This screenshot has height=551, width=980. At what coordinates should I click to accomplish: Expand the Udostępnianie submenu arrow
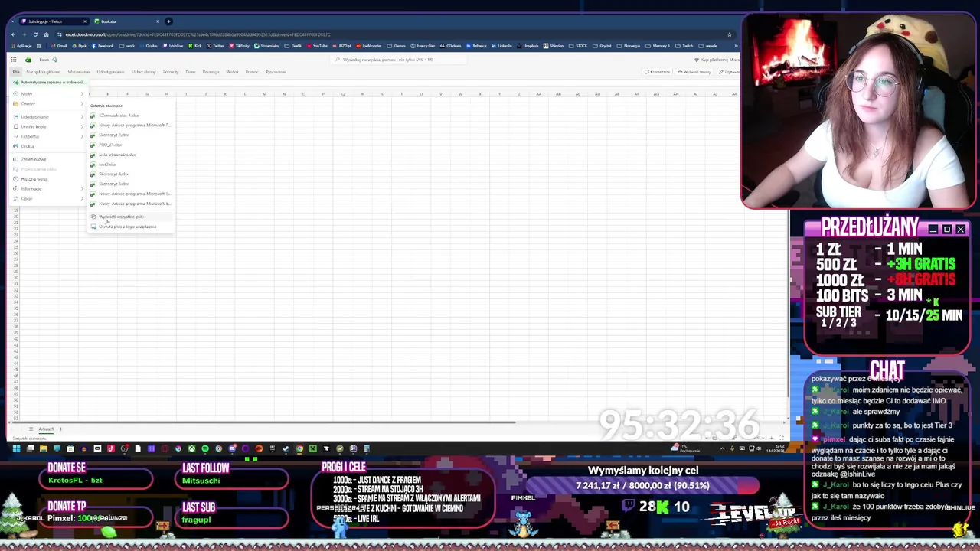tap(82, 117)
